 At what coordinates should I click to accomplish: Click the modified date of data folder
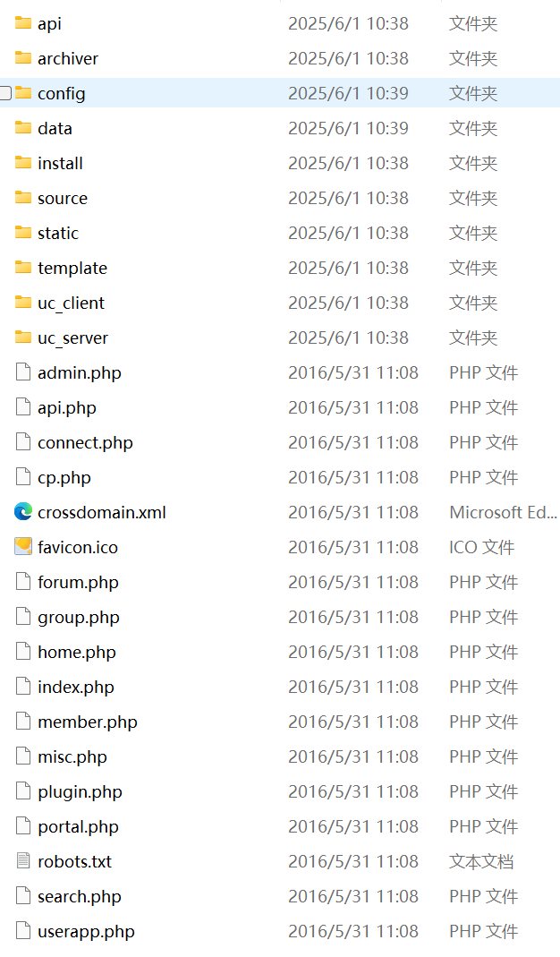click(x=348, y=128)
